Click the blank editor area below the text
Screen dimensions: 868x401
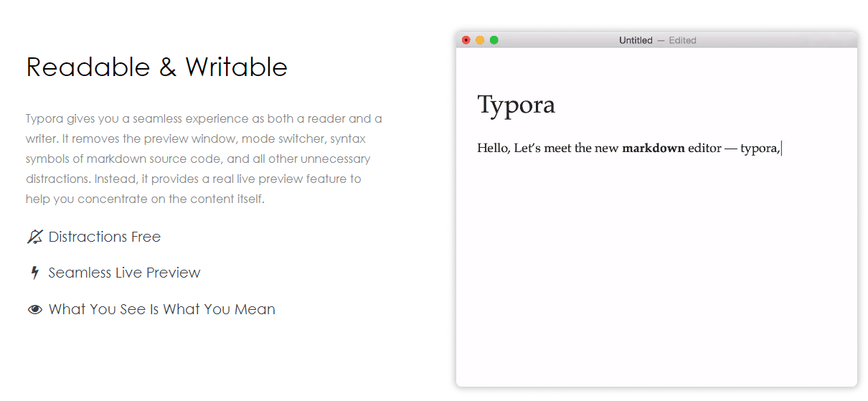point(656,273)
